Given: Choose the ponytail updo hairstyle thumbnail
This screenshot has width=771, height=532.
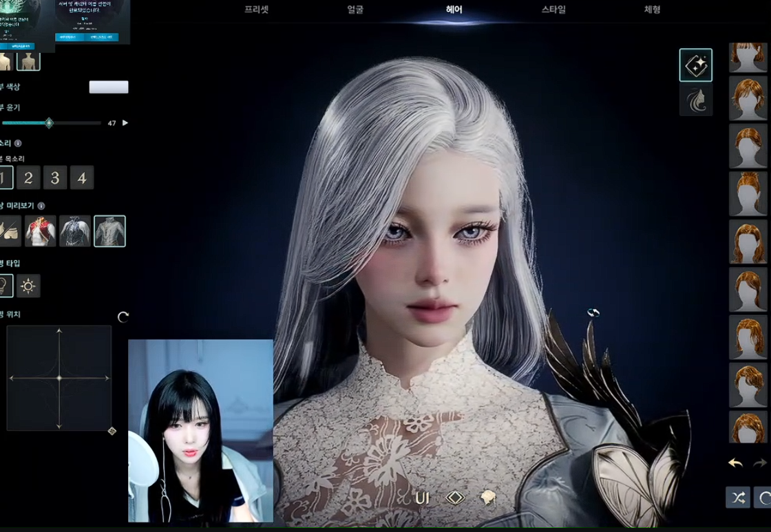Looking at the screenshot, I should click(748, 194).
